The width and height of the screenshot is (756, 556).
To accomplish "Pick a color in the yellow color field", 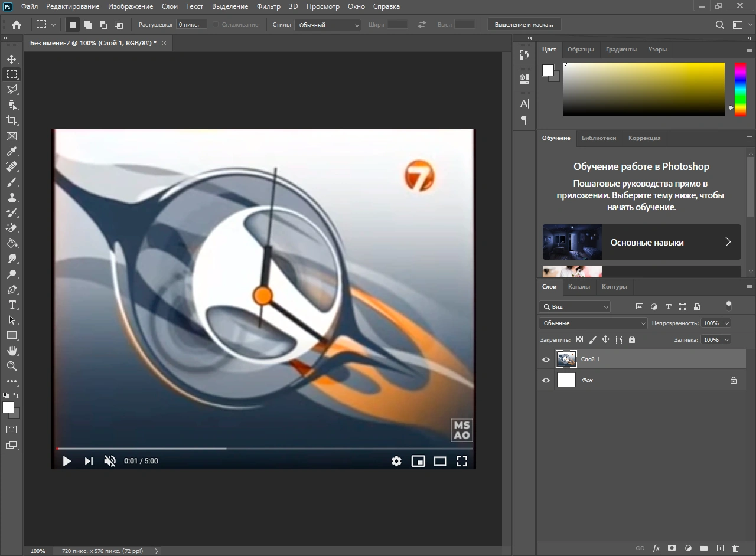I will 644,89.
